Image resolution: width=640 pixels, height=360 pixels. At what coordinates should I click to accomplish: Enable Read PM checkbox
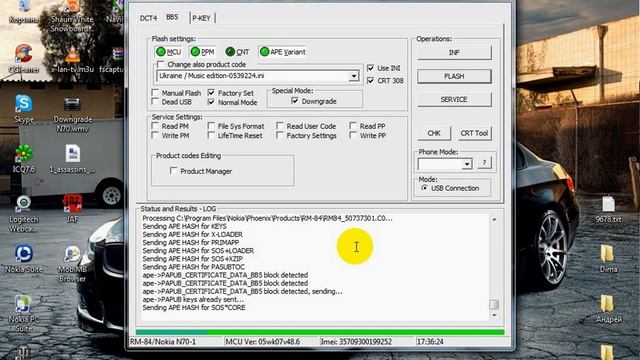tap(155, 126)
